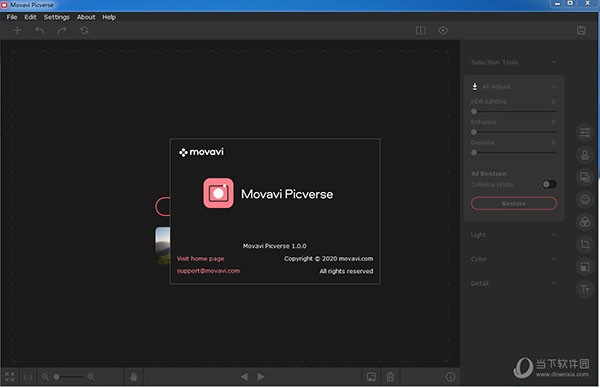Click the Restore button
Screen dimensions: 600x388
pos(514,204)
